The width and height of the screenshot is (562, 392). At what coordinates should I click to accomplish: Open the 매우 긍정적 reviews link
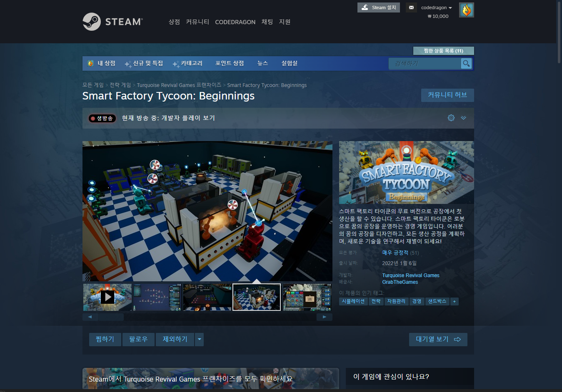coord(395,253)
